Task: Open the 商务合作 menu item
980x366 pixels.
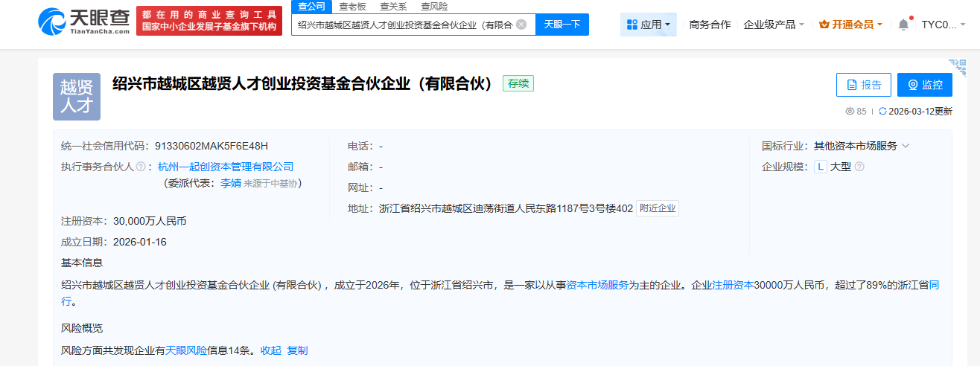Action: click(x=710, y=25)
